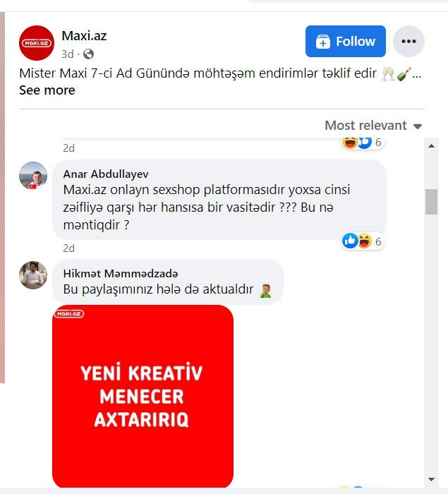Open Anar Abdullayev's name link
Viewport: 448px width, 494px height.
106,174
